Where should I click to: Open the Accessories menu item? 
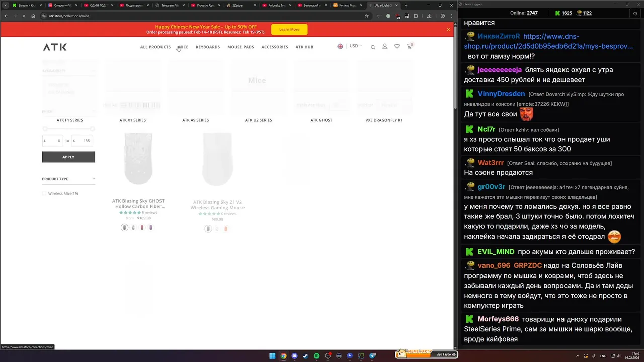pos(275,47)
